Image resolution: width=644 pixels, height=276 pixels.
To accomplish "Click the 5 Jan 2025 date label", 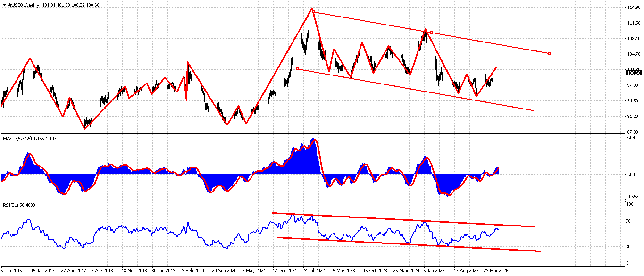I will click(434, 271).
